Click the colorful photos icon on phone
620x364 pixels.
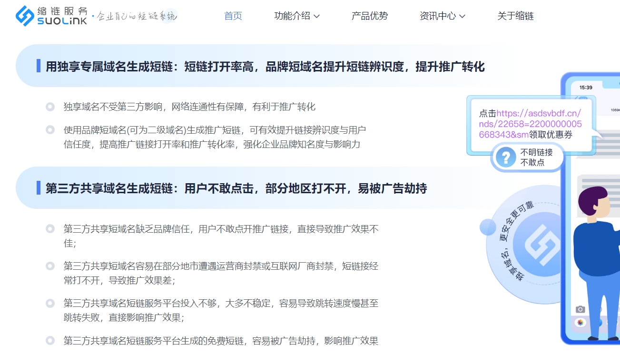pos(580,323)
